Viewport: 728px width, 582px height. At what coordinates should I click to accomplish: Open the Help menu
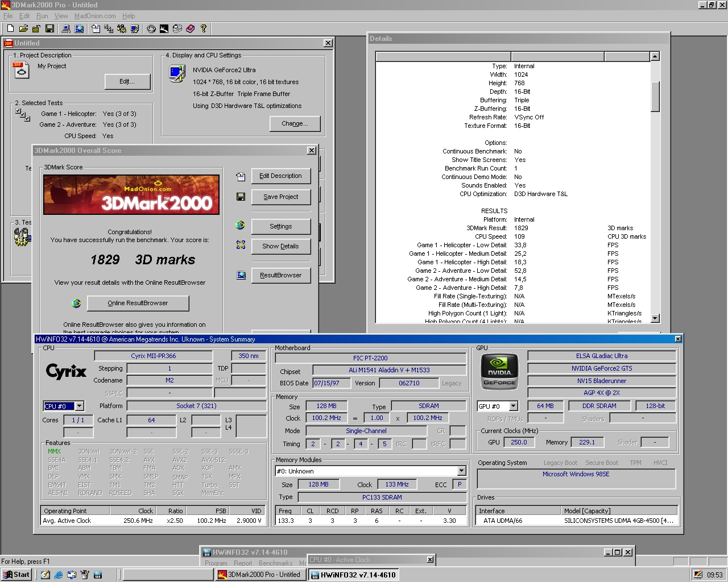pyautogui.click(x=129, y=16)
